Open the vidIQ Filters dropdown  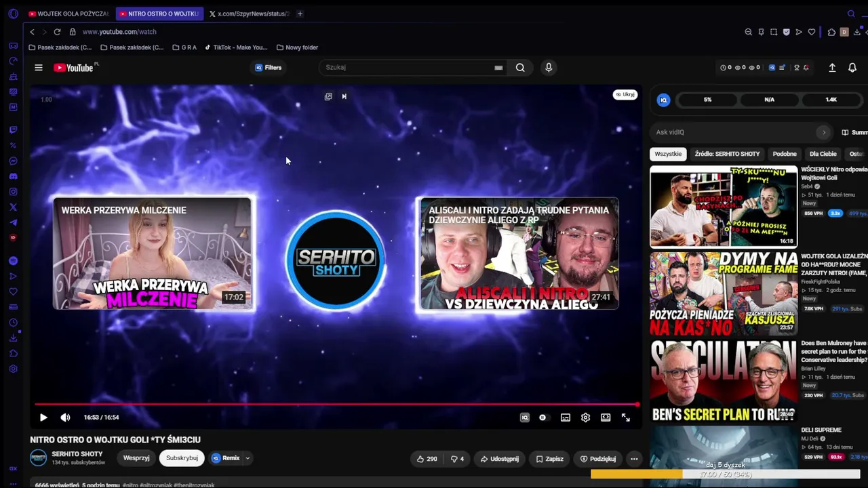(x=269, y=68)
